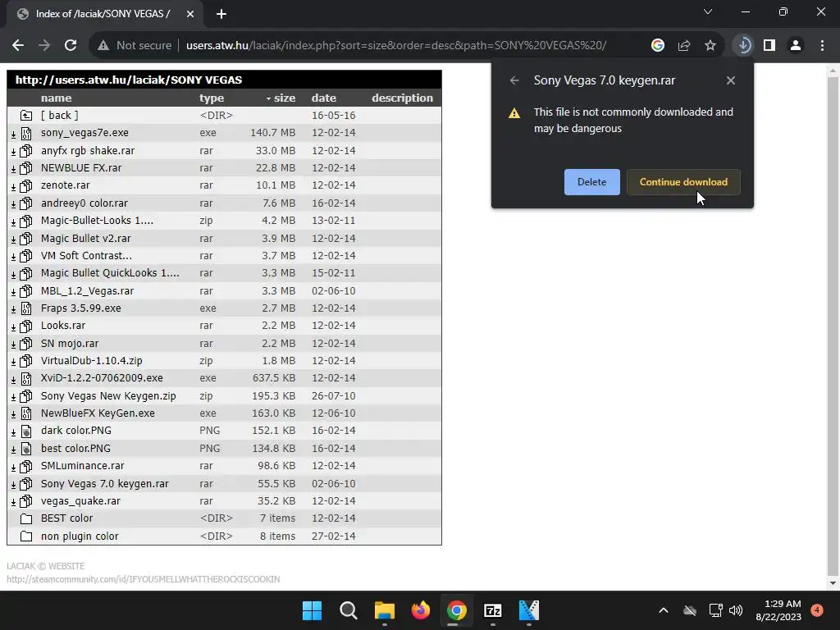Viewport: 840px width, 630px height.
Task: Open the Chrome downloads toolbar icon
Action: [x=743, y=46]
